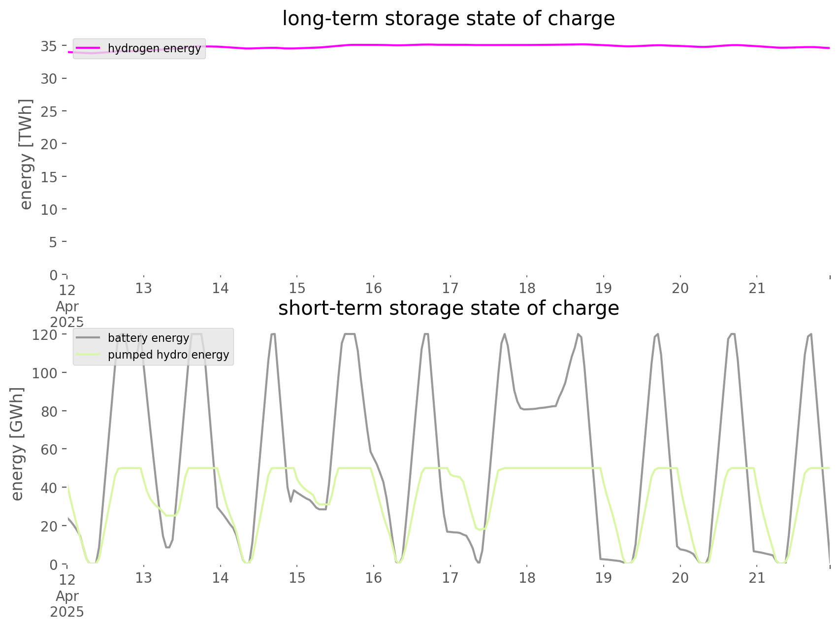The image size is (840, 629).
Task: Click the 35 tick label on the top chart
Action: click(49, 46)
